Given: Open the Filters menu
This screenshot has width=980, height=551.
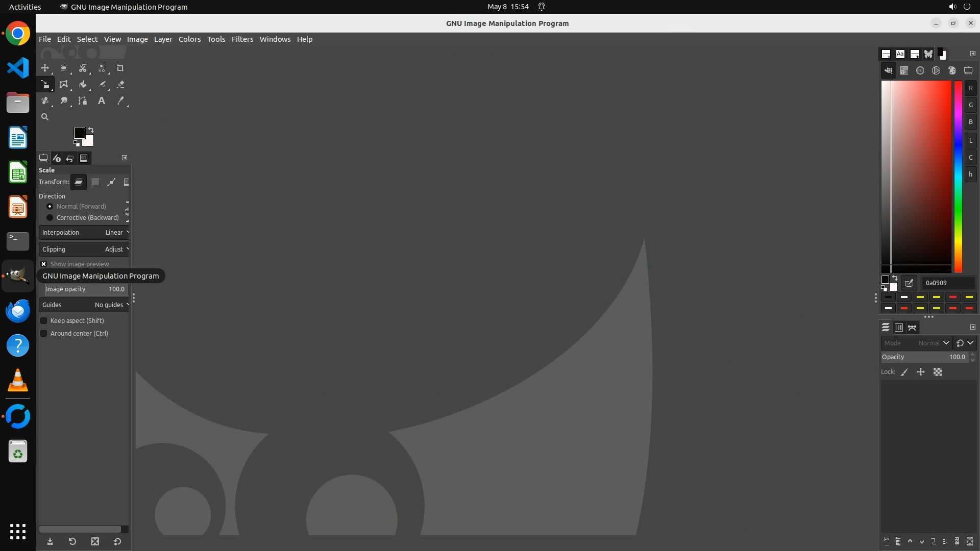Looking at the screenshot, I should (242, 39).
